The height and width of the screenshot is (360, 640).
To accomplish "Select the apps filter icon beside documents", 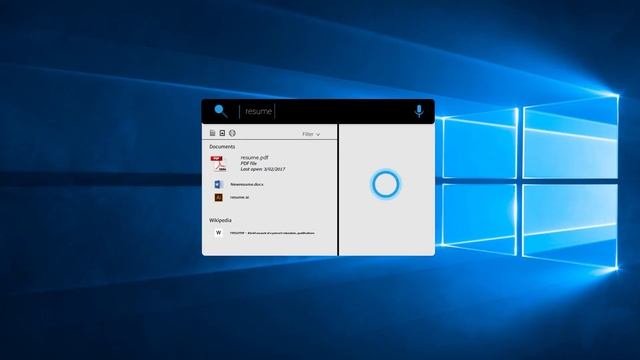I will click(x=222, y=133).
